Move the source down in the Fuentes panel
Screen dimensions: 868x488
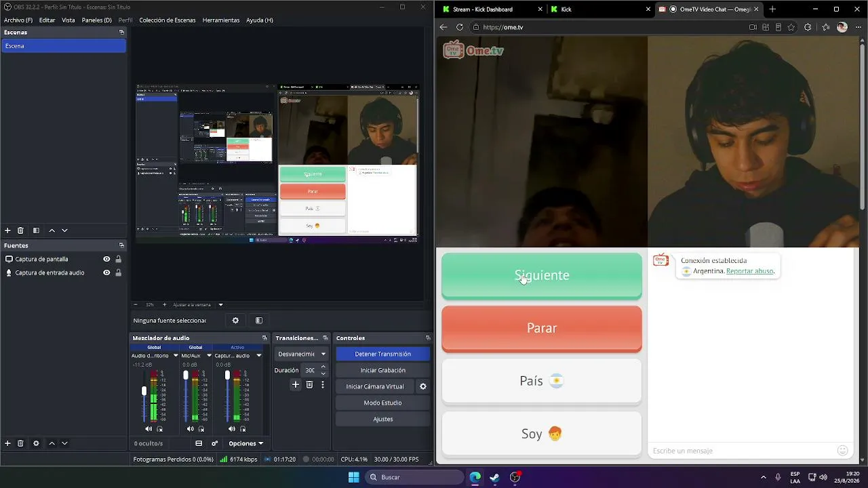[x=64, y=443]
